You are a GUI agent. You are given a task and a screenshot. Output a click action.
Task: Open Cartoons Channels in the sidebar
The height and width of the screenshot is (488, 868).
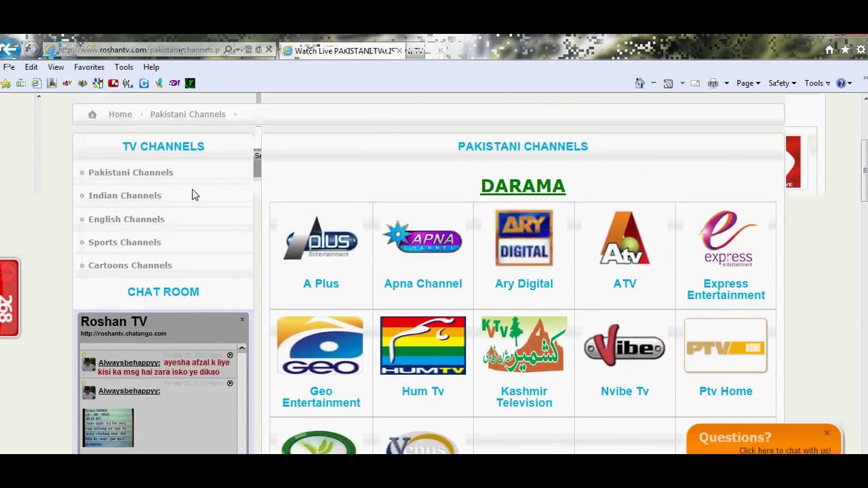(x=130, y=265)
